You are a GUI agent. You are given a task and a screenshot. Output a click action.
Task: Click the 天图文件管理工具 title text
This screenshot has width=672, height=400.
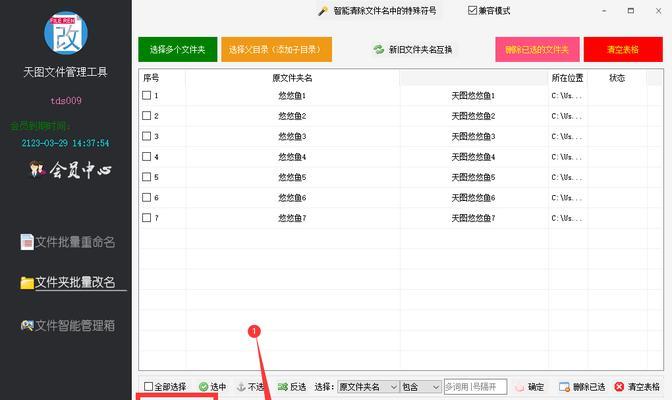[x=65, y=72]
